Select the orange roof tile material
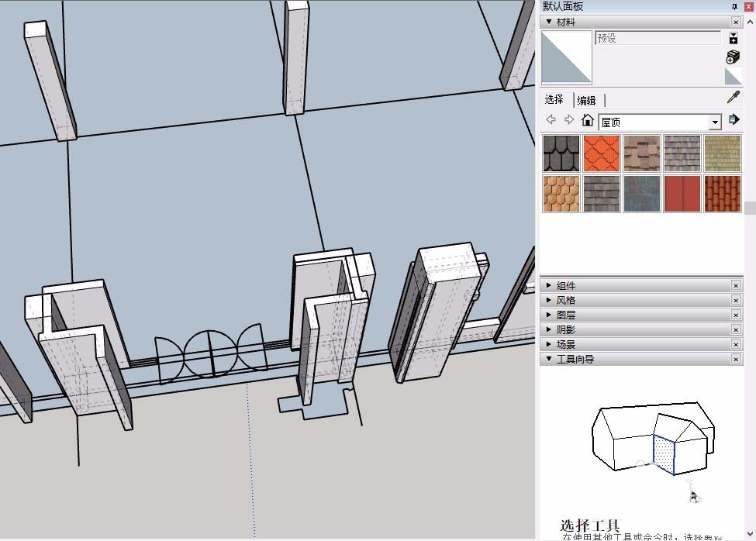Image resolution: width=756 pixels, height=541 pixels. [602, 153]
